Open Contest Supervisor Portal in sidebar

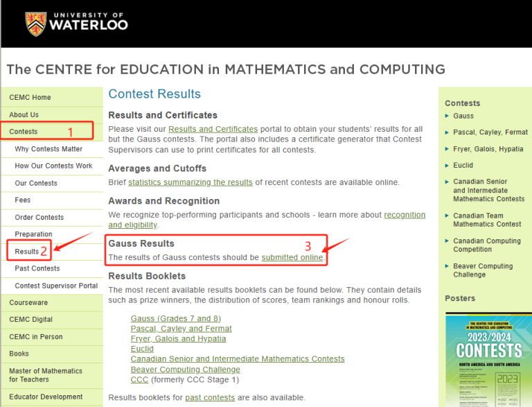pyautogui.click(x=56, y=286)
